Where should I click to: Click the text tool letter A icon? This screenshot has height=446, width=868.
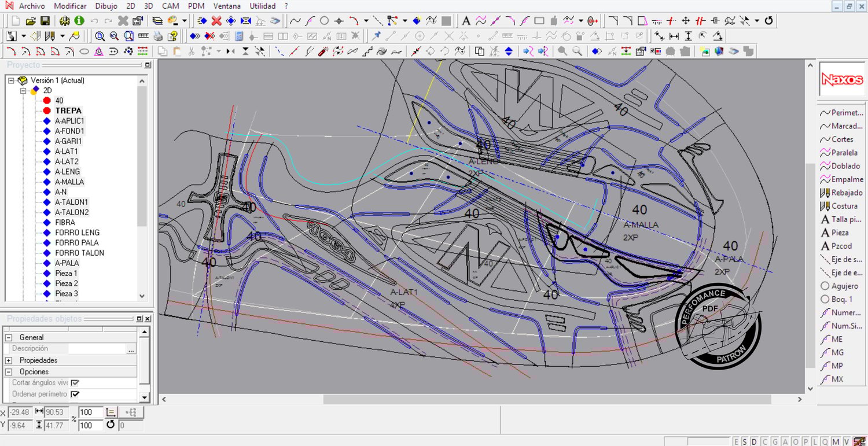[x=466, y=21]
